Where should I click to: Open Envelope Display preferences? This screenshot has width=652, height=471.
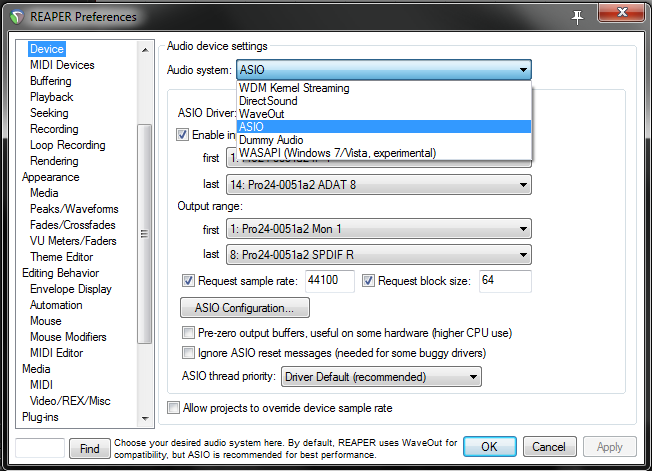tap(71, 289)
